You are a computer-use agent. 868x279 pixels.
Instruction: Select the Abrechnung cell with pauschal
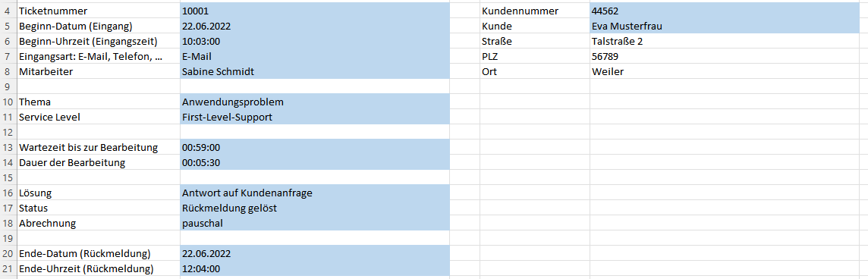click(315, 223)
